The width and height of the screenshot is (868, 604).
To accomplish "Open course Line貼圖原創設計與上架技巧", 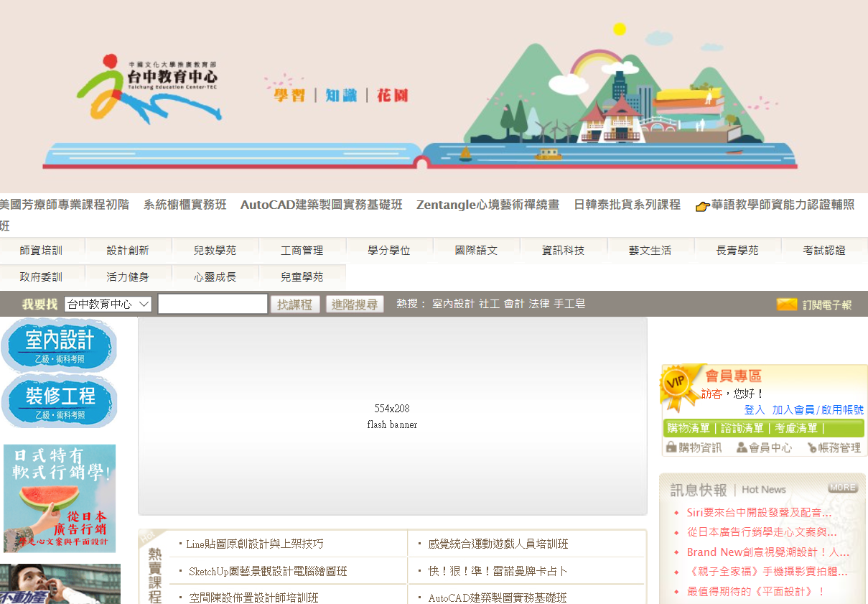I will point(255,544).
